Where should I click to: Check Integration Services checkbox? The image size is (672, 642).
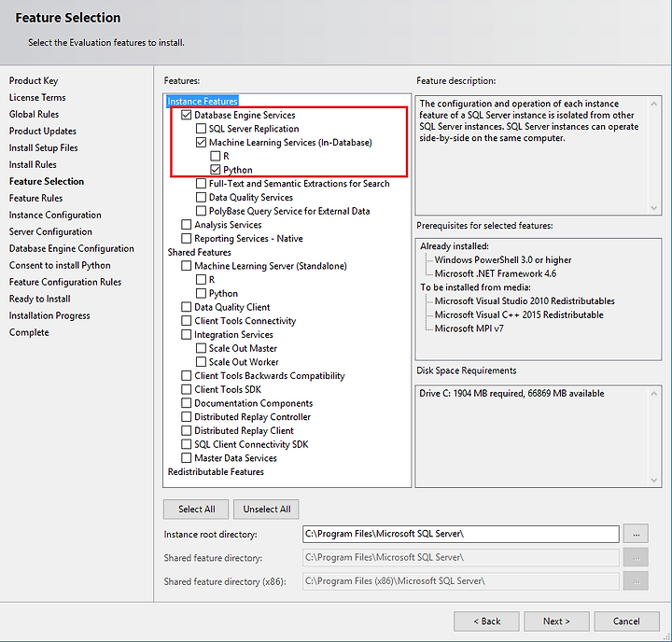(186, 334)
